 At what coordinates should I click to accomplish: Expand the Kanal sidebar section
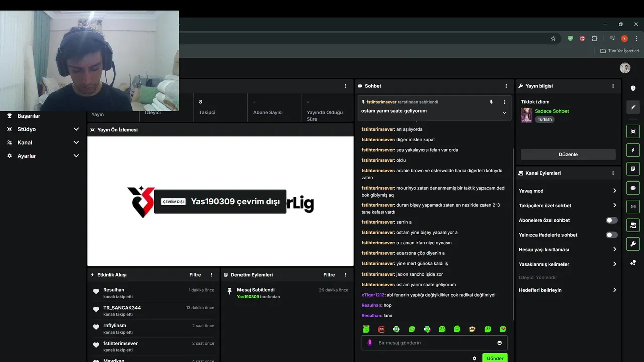(x=76, y=142)
